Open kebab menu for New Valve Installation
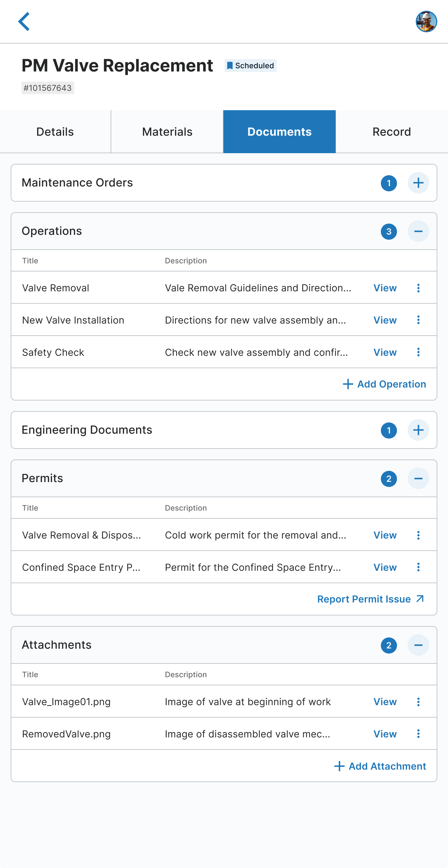 (x=418, y=320)
